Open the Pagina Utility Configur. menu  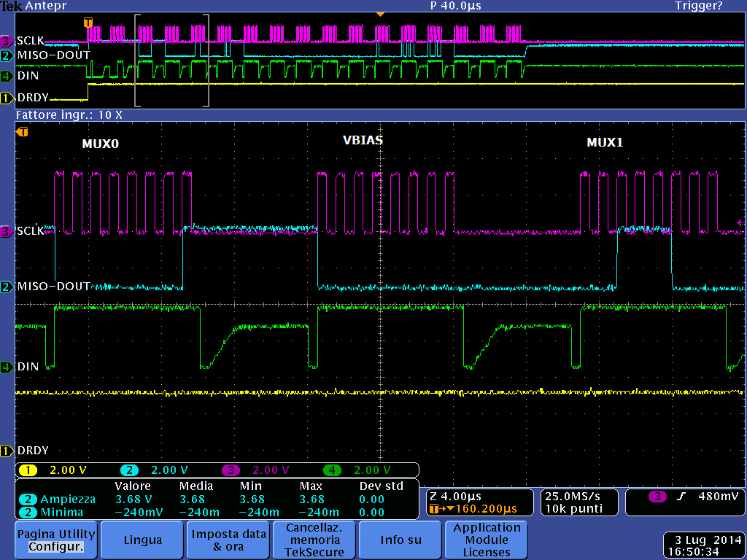56,540
